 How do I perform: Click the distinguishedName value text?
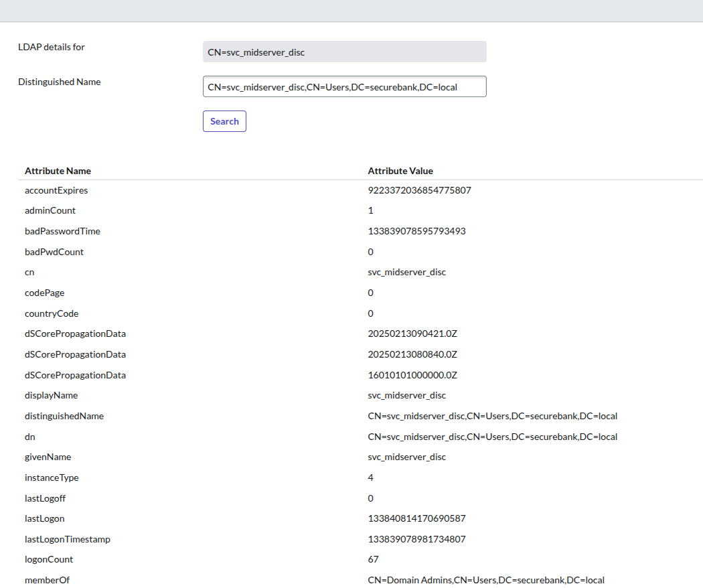492,416
